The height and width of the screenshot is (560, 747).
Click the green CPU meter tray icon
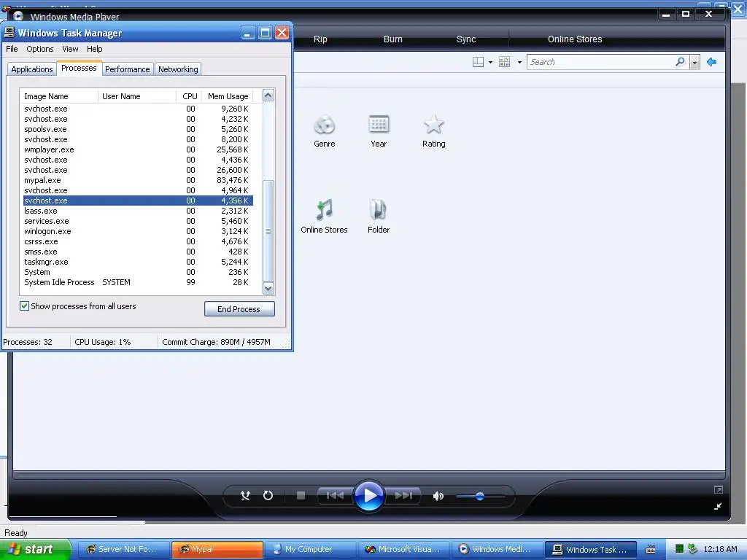tap(679, 549)
